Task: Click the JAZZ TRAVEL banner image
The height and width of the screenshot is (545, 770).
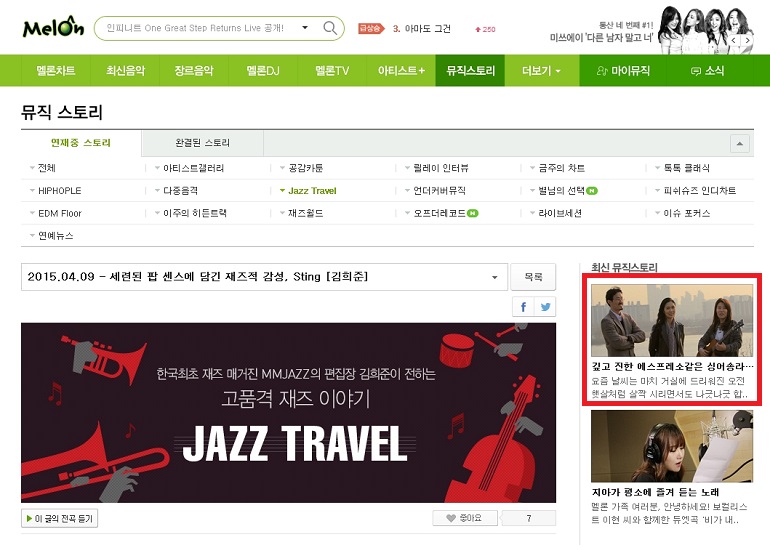Action: [x=289, y=412]
